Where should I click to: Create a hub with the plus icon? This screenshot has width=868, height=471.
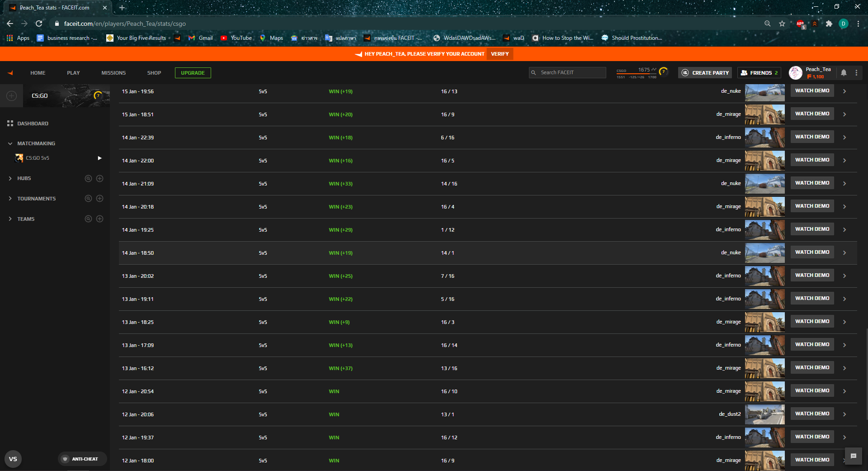point(100,178)
